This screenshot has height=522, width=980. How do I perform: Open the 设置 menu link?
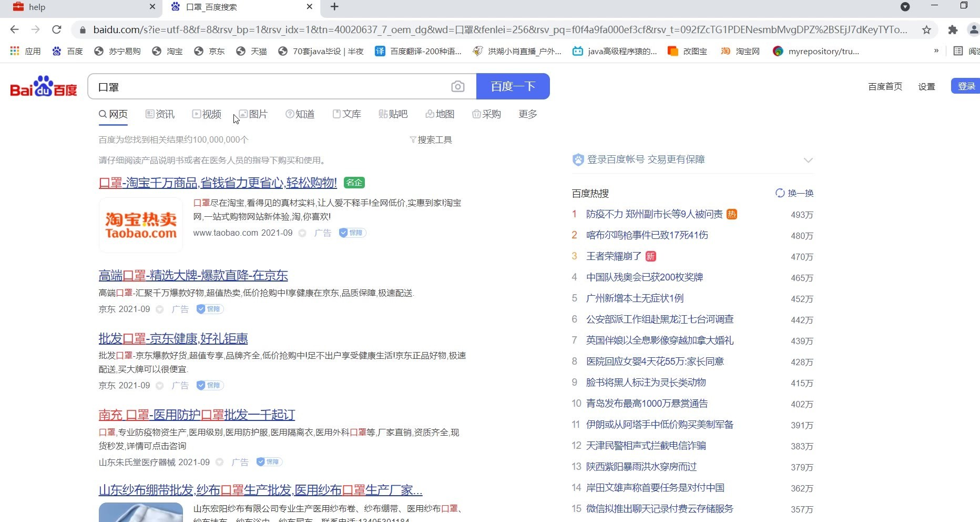[x=926, y=86]
